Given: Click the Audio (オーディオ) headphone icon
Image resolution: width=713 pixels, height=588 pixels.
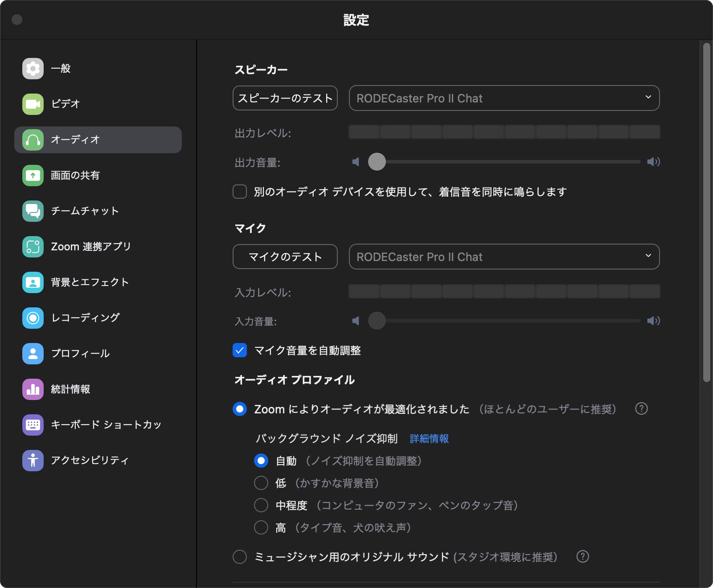Looking at the screenshot, I should pos(33,140).
